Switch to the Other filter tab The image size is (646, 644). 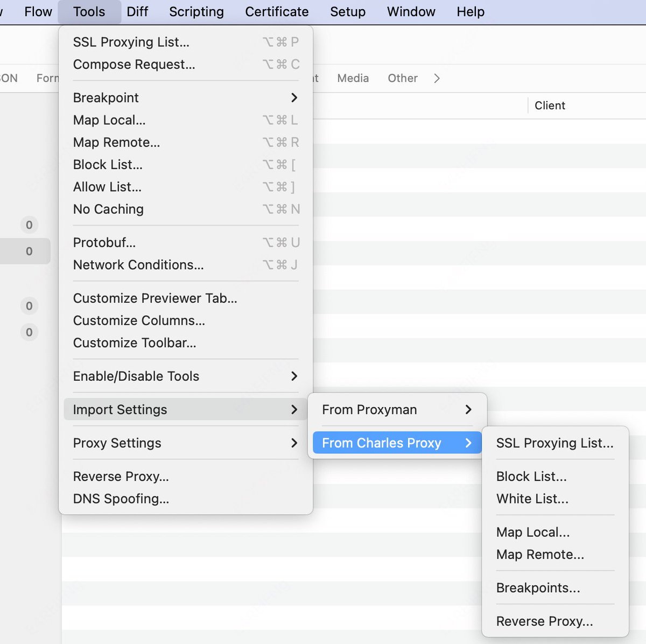[x=403, y=78]
